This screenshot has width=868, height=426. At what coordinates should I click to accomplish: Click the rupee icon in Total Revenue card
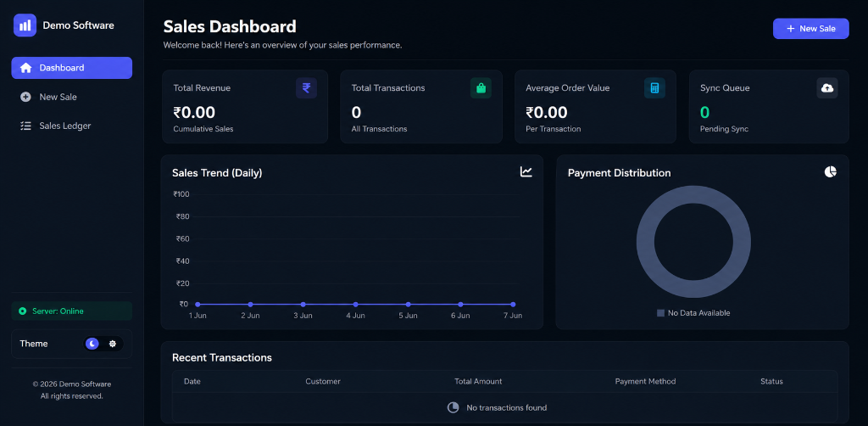click(x=306, y=88)
